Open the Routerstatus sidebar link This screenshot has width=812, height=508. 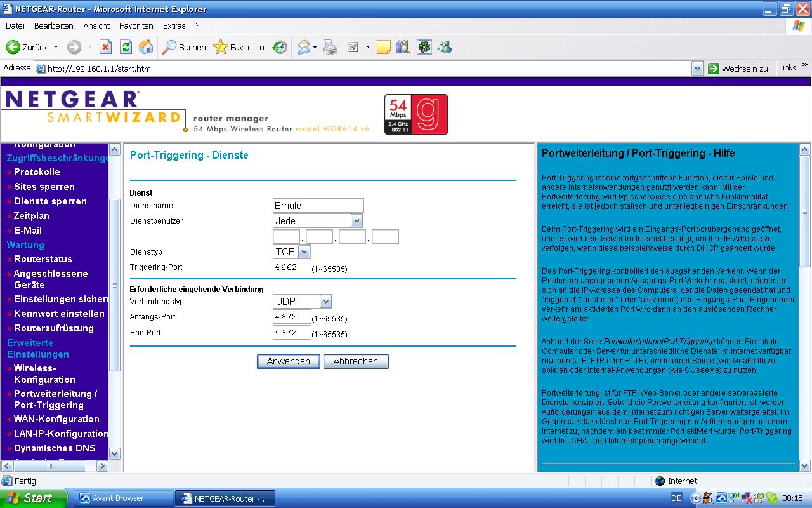point(43,259)
